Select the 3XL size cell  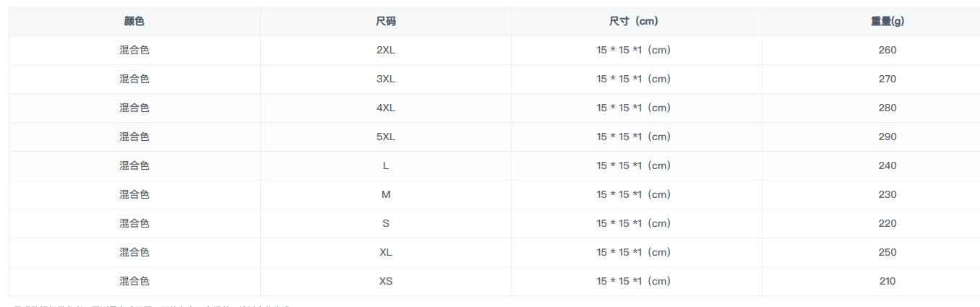[x=386, y=79]
